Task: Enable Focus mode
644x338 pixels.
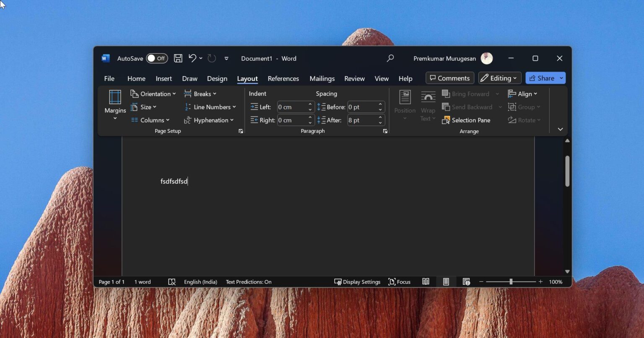Action: tap(399, 281)
